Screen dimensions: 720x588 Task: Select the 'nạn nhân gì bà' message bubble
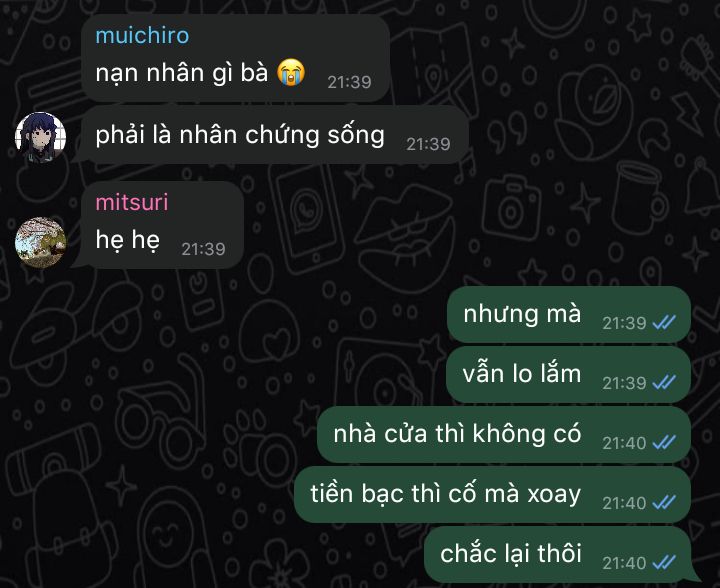coord(236,58)
